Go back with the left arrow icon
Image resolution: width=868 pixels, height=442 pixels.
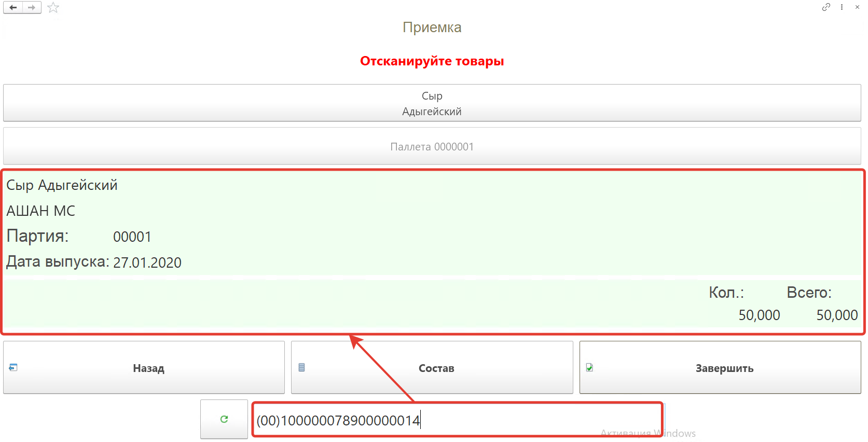(x=13, y=7)
